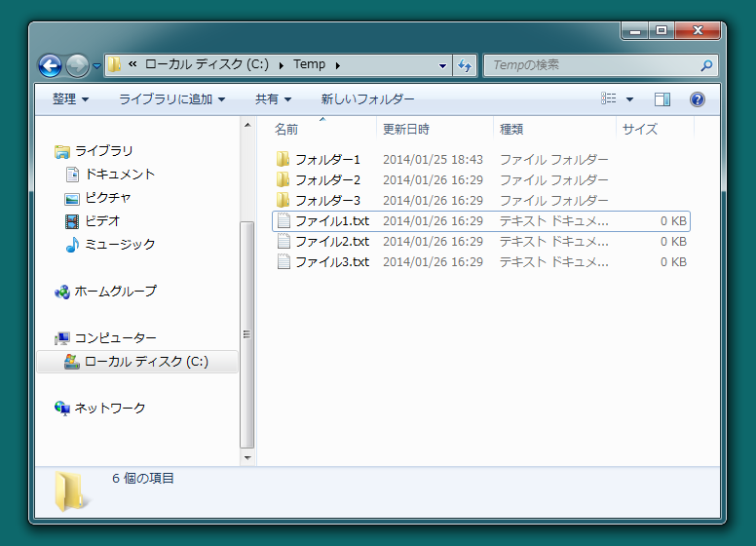Expand arrow after ローカル ディスク (C:) breadcrumb

point(282,65)
